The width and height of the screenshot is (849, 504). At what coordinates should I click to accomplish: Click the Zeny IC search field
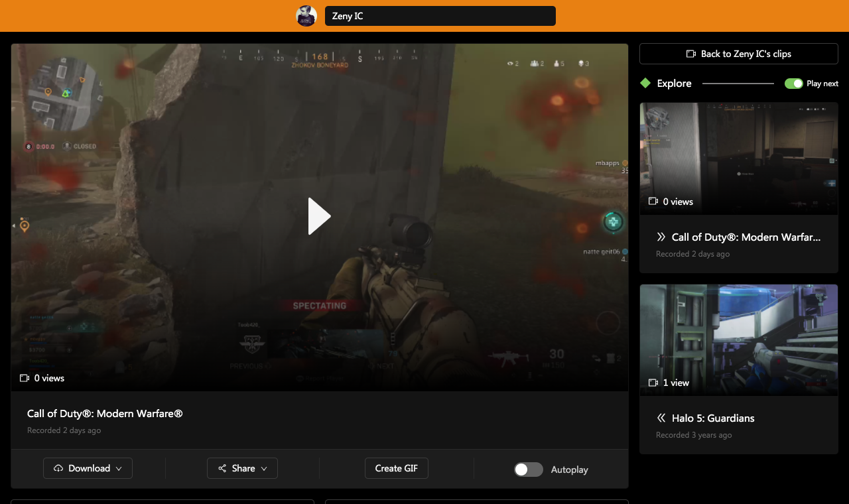click(440, 16)
